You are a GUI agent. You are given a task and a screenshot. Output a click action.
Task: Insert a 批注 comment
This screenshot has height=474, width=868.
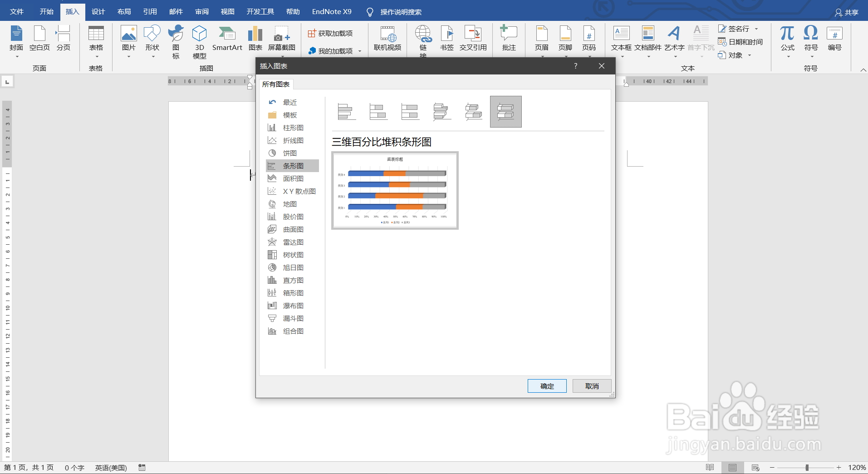509,38
